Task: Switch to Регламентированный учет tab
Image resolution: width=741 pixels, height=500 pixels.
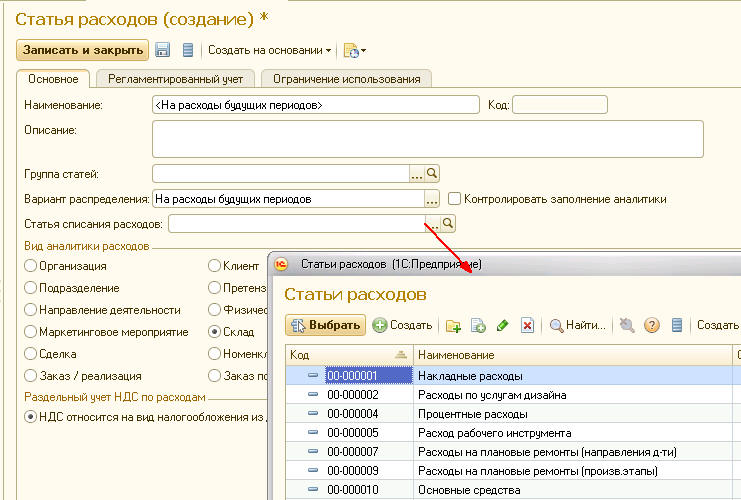Action: (175, 79)
